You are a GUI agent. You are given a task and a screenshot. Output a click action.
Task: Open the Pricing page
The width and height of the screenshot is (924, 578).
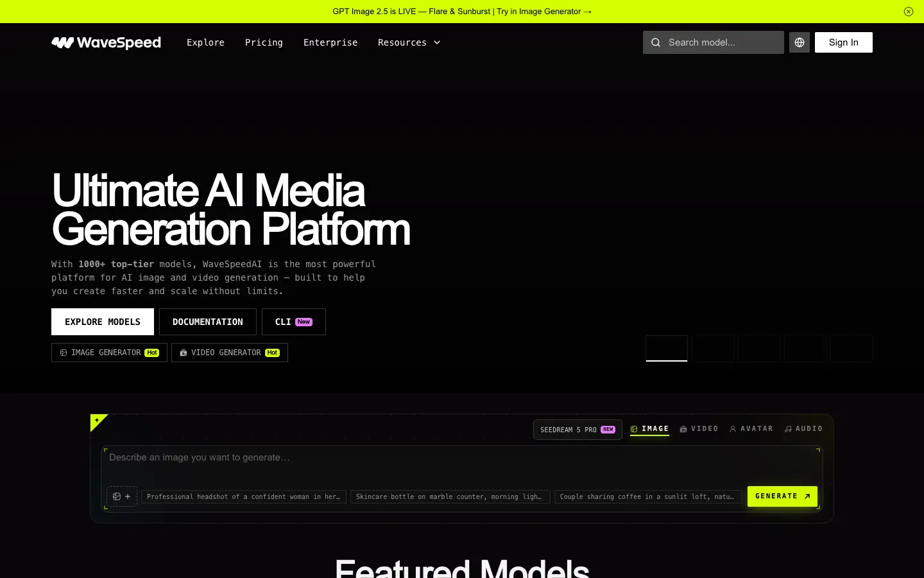[264, 42]
